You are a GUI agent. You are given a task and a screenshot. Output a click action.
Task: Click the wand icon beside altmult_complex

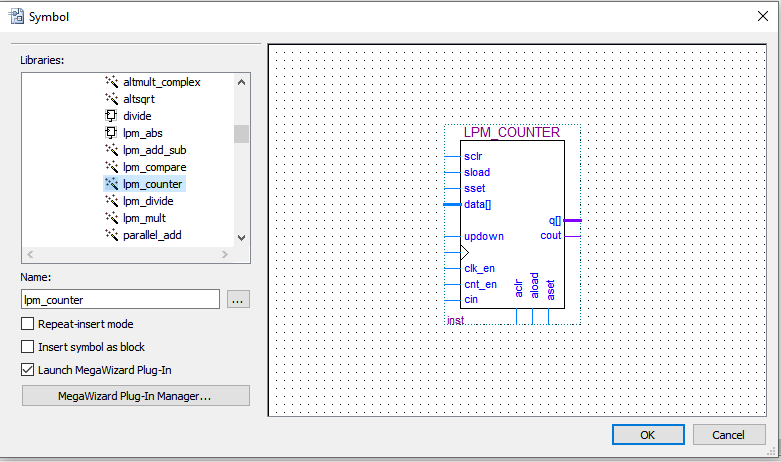111,82
